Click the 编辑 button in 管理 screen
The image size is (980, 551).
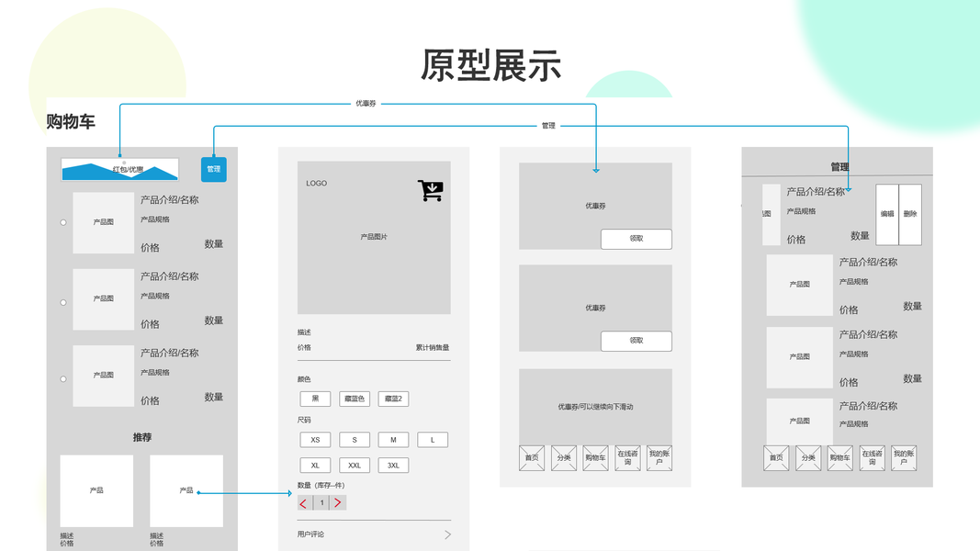[887, 214]
